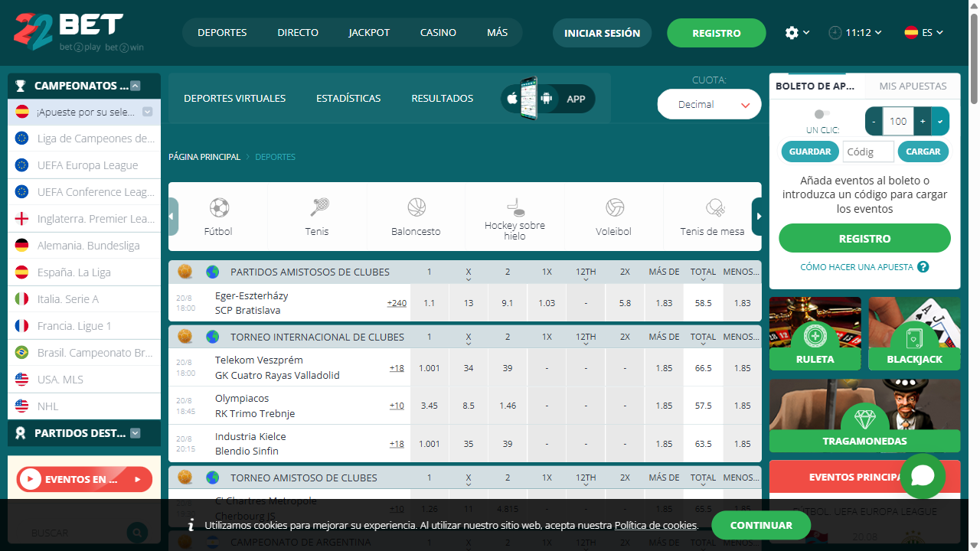Click the search magnifier icon
Screen dimensions: 980x551
(138, 533)
